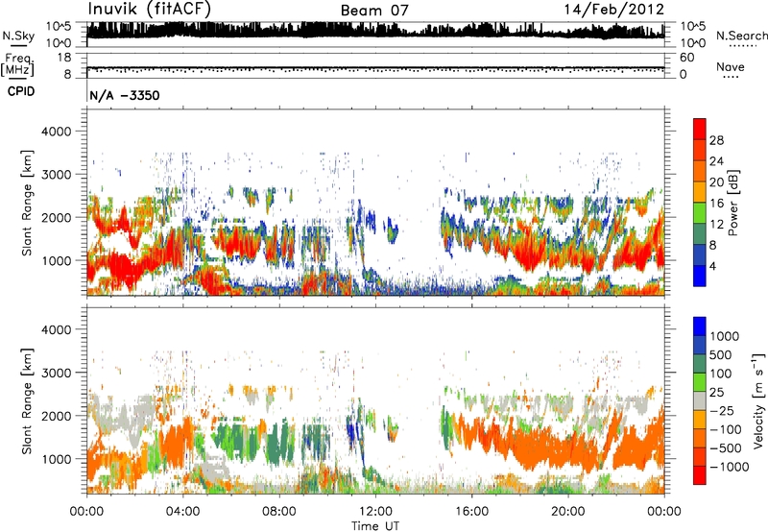The height and width of the screenshot is (532, 768).
Task: Click the dark green Power segment between 8 and 12
Action: pos(700,234)
